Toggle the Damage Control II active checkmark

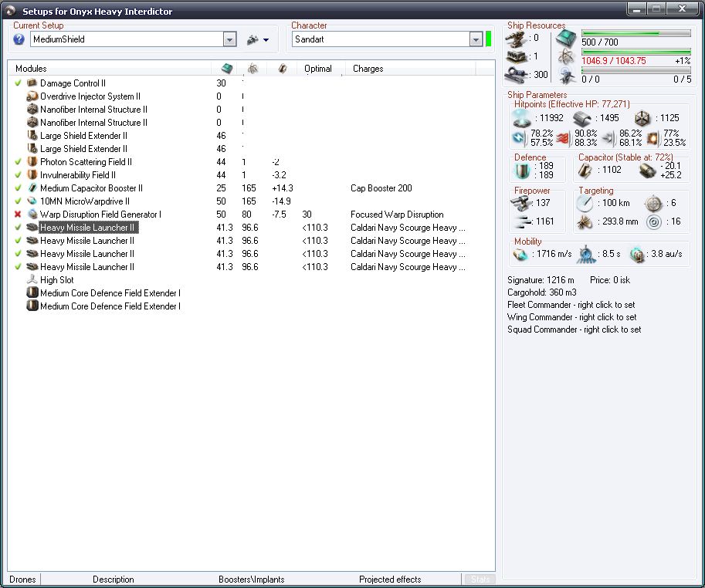pos(18,83)
